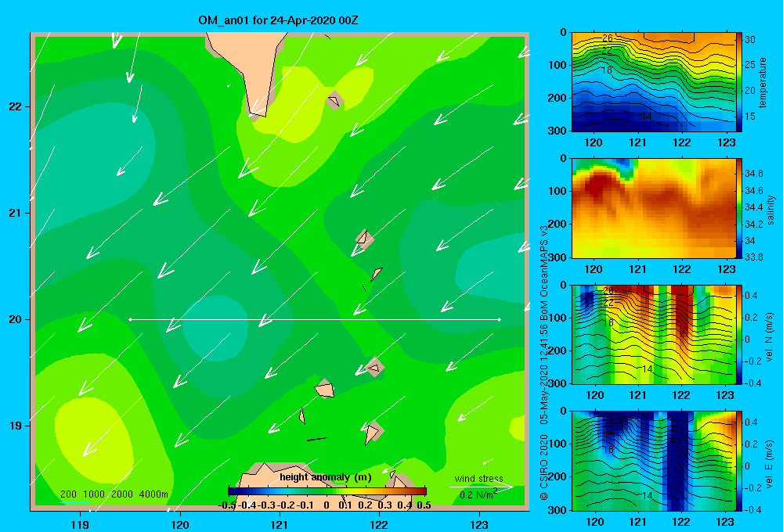Click the vel. N (m/s) axis label
The image size is (783, 532).
(770, 337)
